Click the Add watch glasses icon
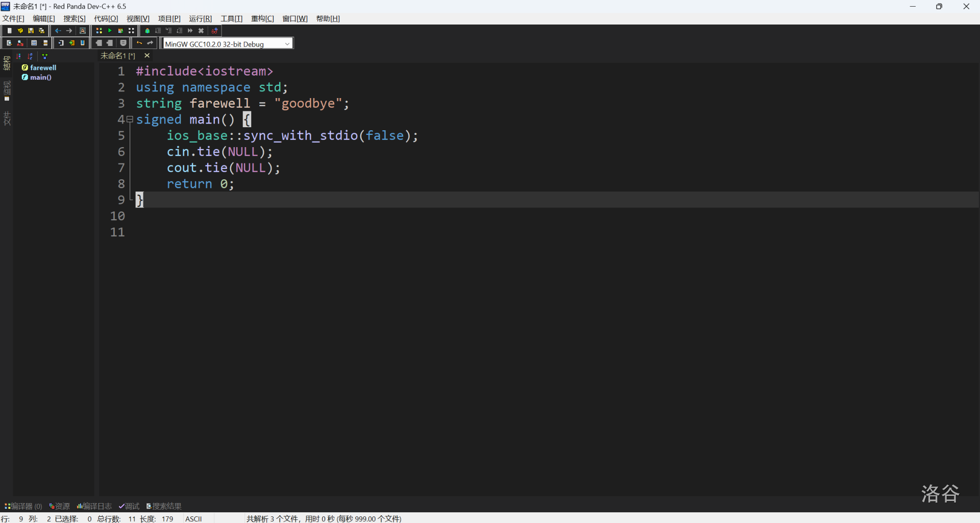The image size is (980, 523). point(215,31)
